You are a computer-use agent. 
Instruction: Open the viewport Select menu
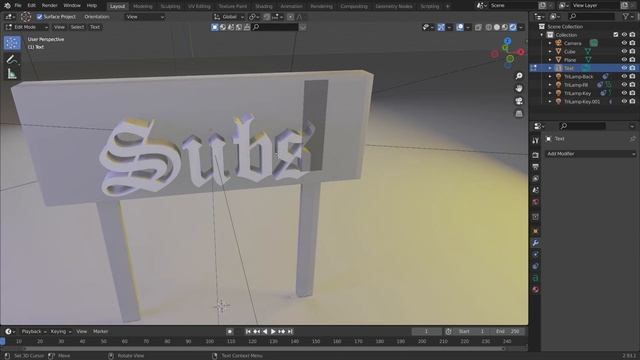pyautogui.click(x=77, y=27)
